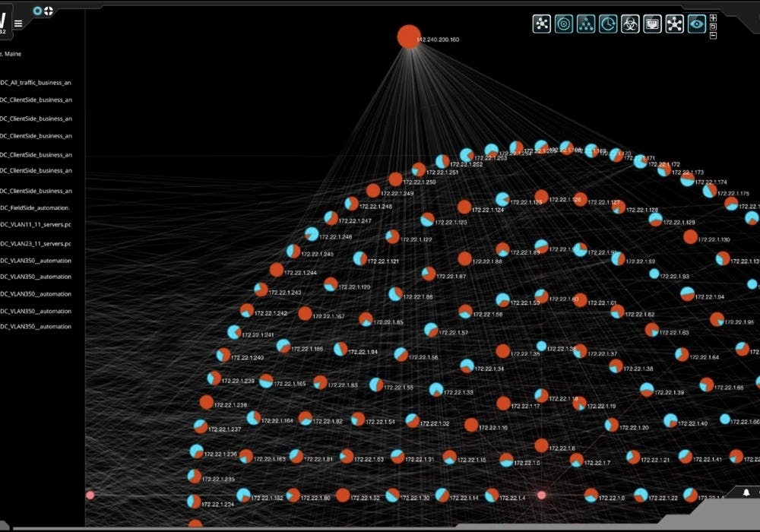Viewport: 760px width, 532px height.
Task: Click the zoom in (+) control
Action: click(x=713, y=17)
